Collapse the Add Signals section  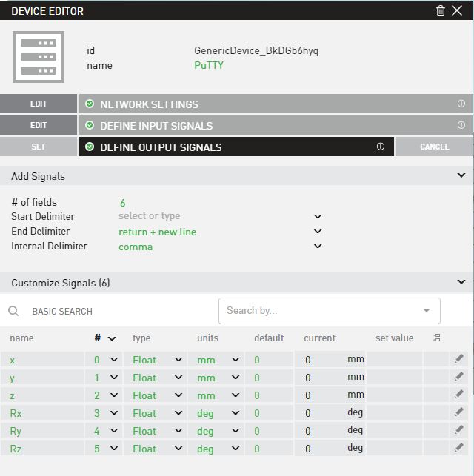[461, 175]
